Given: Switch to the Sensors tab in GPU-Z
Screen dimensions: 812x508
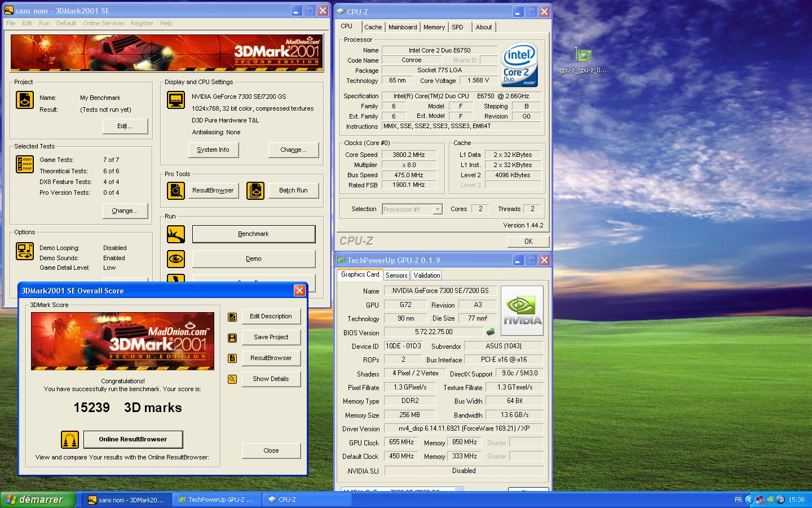Looking at the screenshot, I should pyautogui.click(x=396, y=275).
